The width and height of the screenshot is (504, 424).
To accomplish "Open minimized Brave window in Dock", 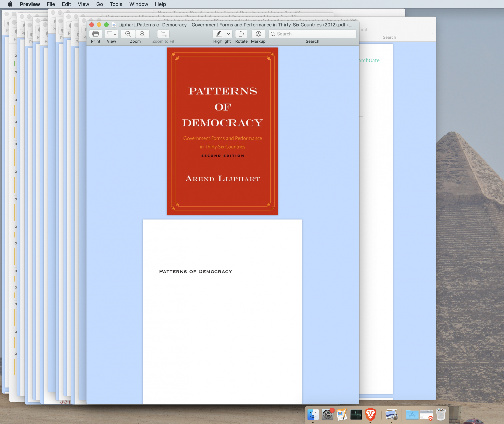I will (426, 415).
